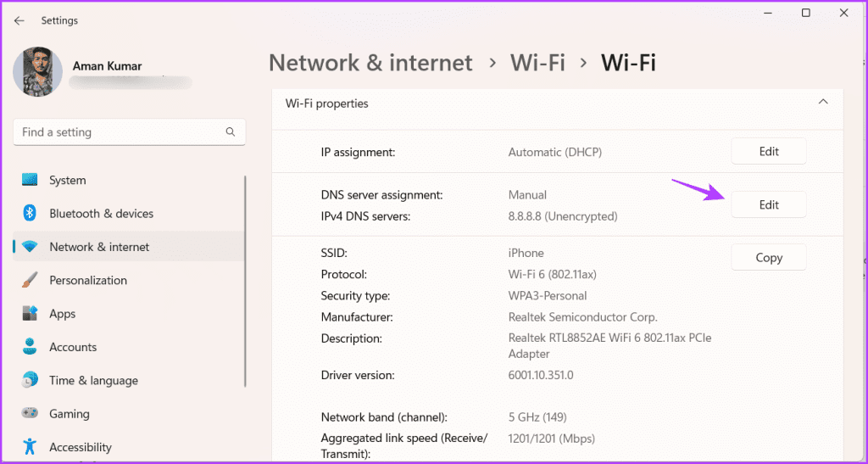Click the back arrow in Settings
The image size is (868, 464).
point(19,20)
